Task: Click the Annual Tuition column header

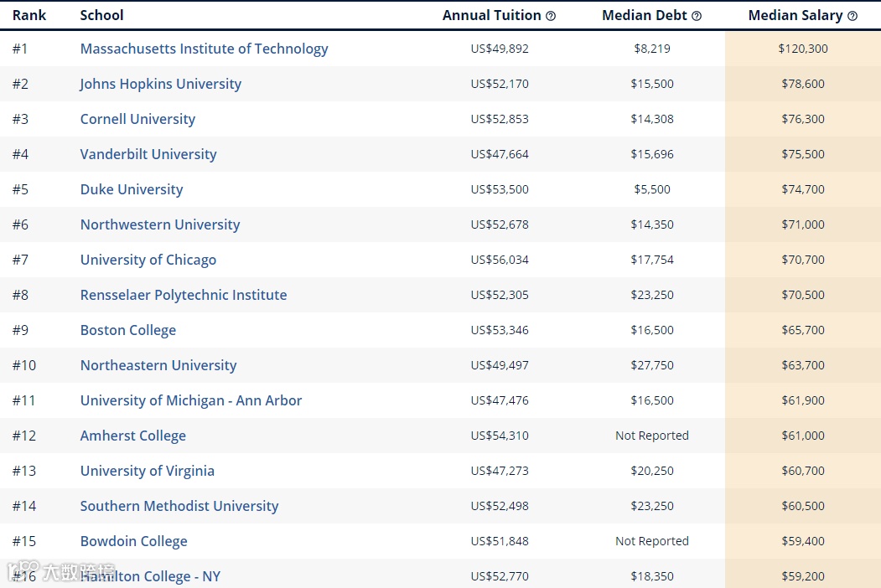Action: (491, 16)
